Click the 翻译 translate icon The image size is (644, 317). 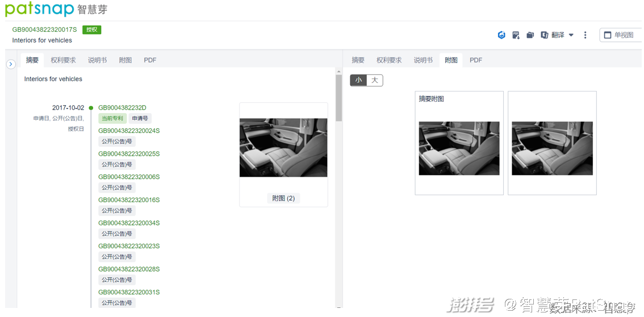(x=545, y=35)
